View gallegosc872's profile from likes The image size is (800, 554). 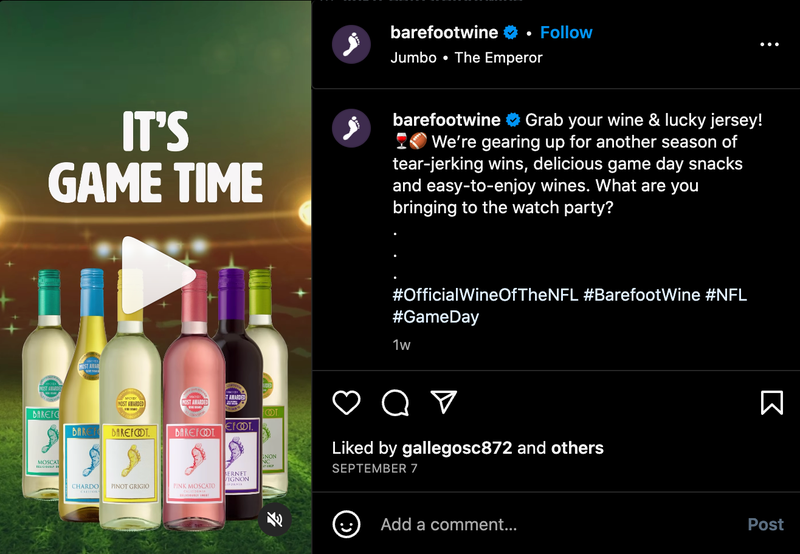tap(457, 448)
